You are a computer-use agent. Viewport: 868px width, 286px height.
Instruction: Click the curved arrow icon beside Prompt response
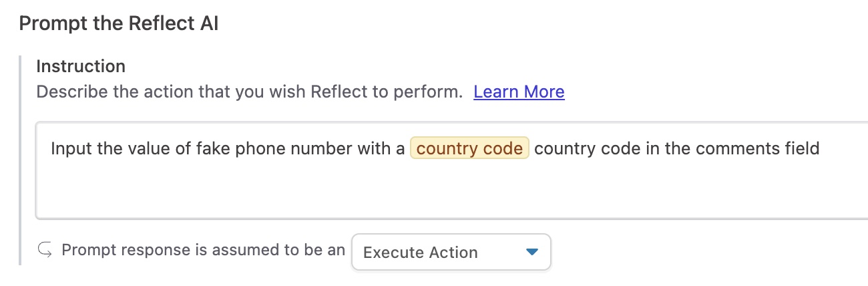coord(45,251)
